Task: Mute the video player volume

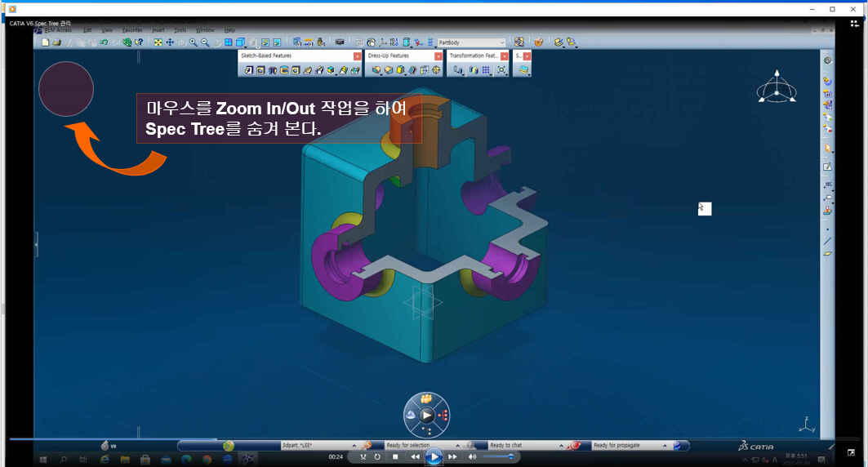Action: click(x=472, y=457)
